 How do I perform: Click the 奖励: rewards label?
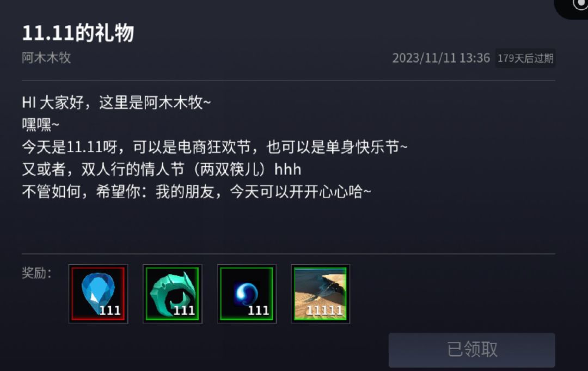coord(36,273)
